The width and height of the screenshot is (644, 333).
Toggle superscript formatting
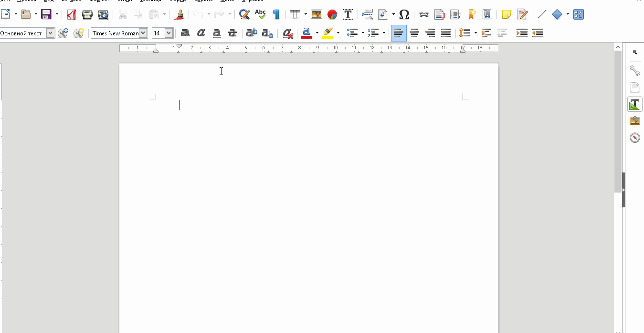pyautogui.click(x=252, y=33)
